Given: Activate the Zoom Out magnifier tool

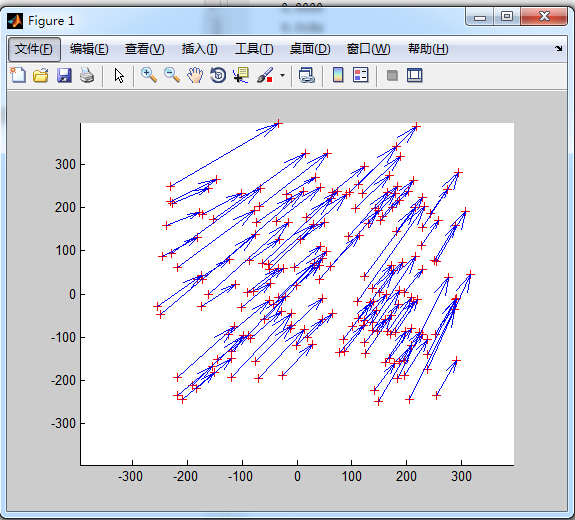Looking at the screenshot, I should coord(172,76).
